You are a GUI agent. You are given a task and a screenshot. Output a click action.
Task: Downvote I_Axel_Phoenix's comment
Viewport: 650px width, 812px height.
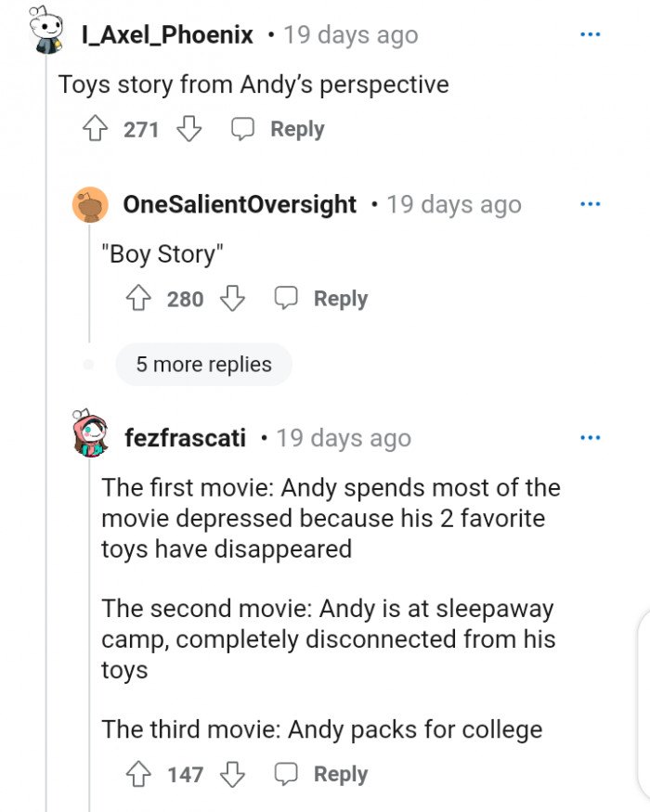[188, 129]
